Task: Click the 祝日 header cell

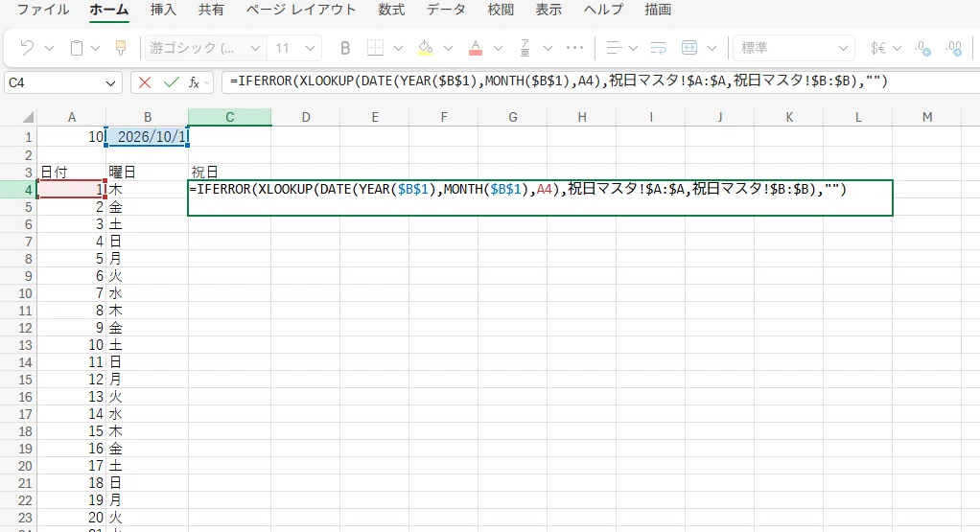Action: coord(229,172)
